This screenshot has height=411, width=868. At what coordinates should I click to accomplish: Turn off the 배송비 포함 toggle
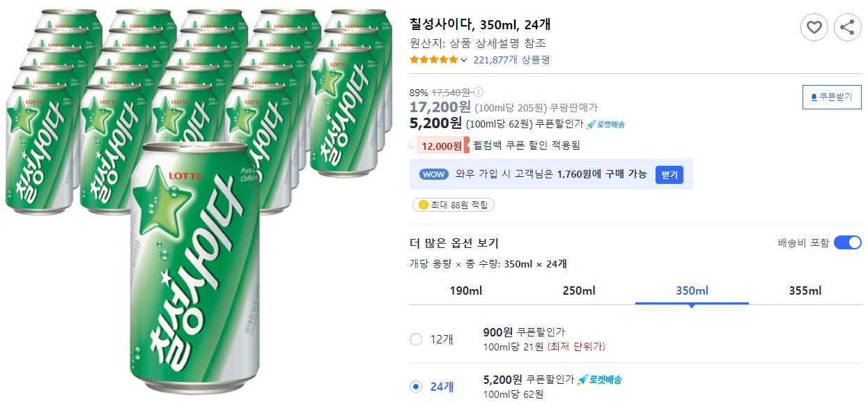point(848,242)
